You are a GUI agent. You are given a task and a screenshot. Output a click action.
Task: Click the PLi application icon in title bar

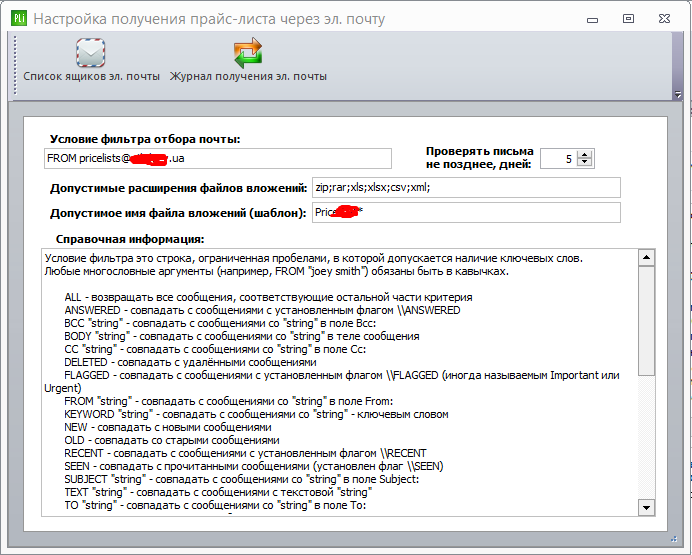click(x=19, y=19)
